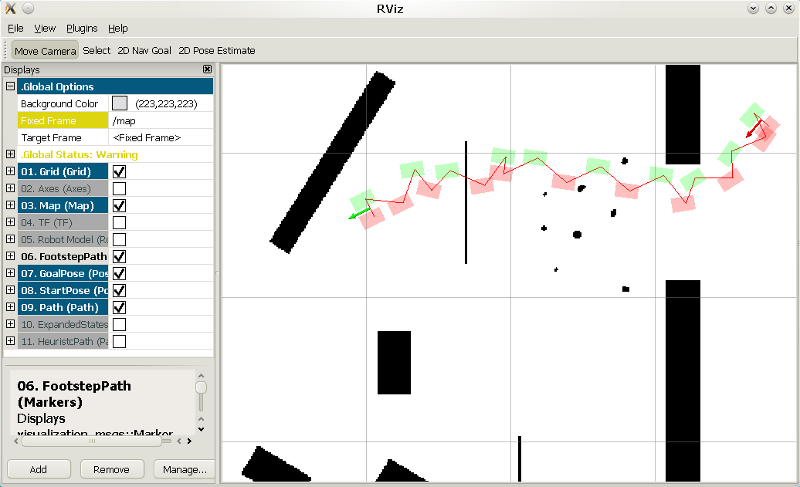
Task: Uncheck the 09. Path display
Action: click(119, 308)
